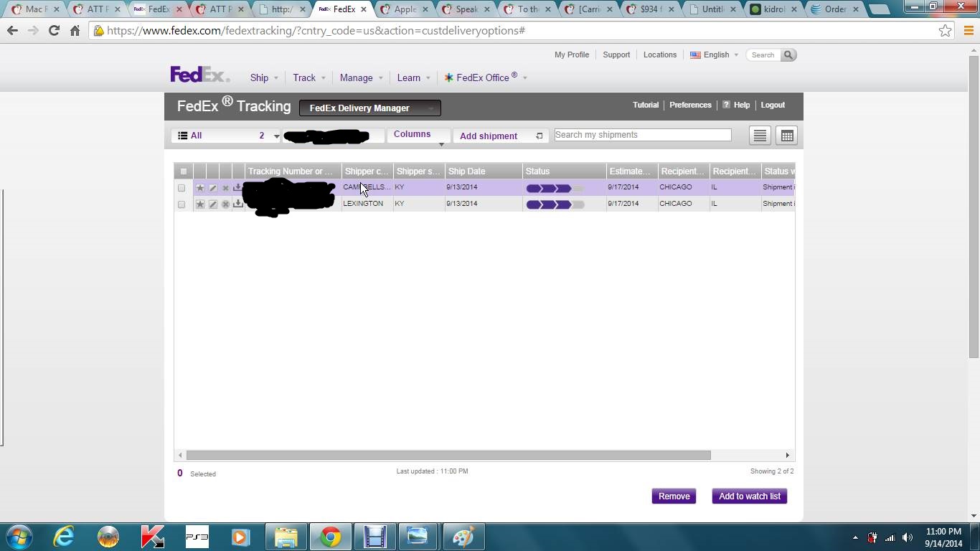Star the LEXINGTON shipment row
The width and height of the screenshot is (980, 551).
[x=200, y=204]
